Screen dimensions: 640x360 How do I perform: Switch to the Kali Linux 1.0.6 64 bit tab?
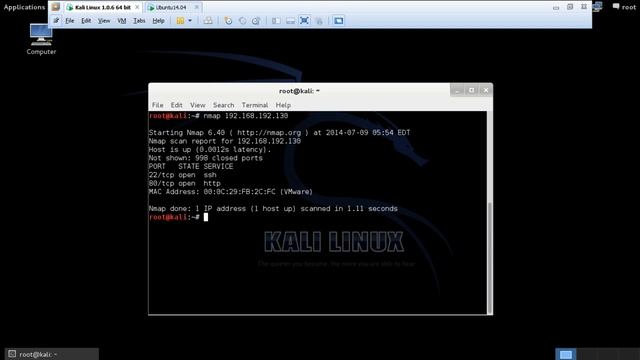click(x=102, y=7)
